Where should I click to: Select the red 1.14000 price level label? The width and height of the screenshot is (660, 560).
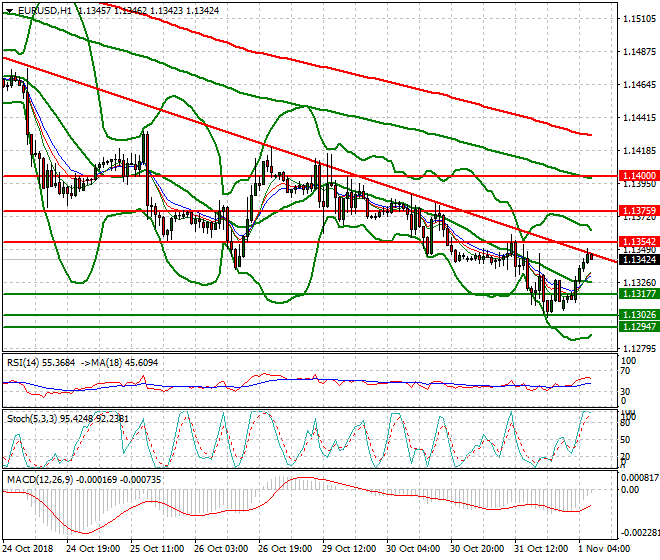639,176
